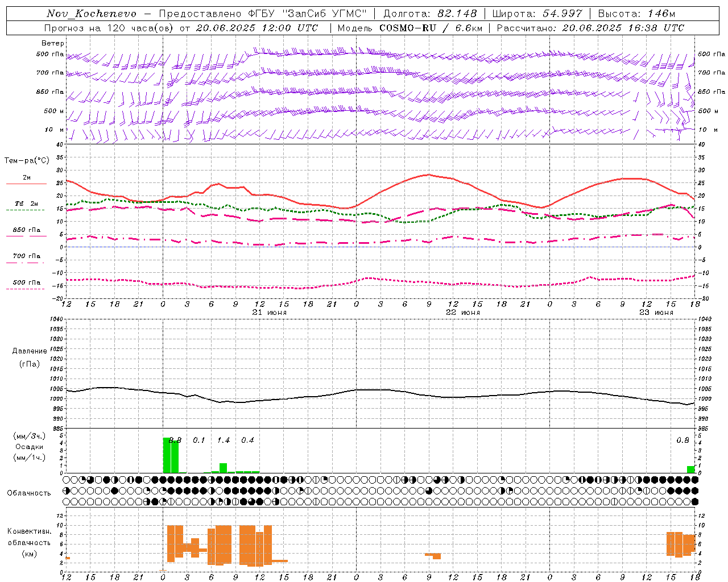Screen dimensions: 728x582
Task: Select the text Предоставлено ФГБУ "ЗапСиб УГМС"
Action: [263, 14]
